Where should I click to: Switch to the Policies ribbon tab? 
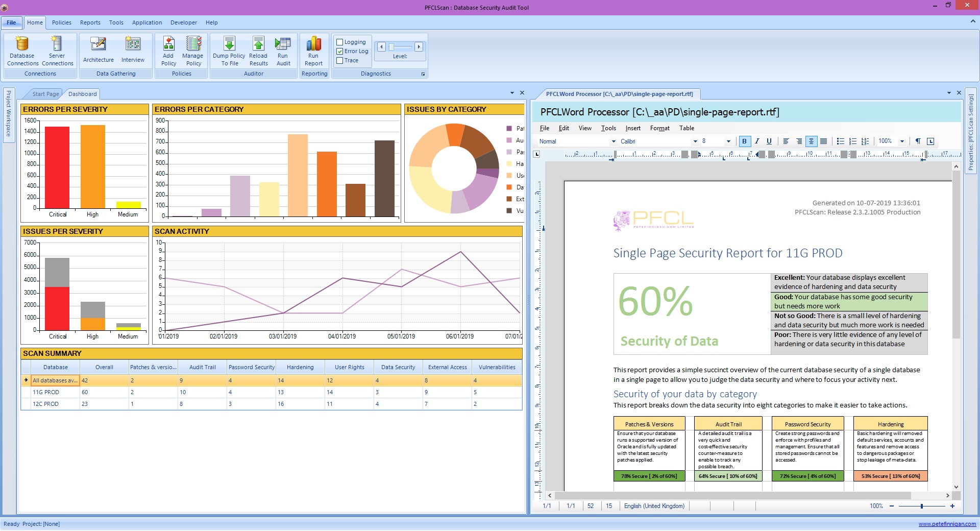click(x=61, y=22)
